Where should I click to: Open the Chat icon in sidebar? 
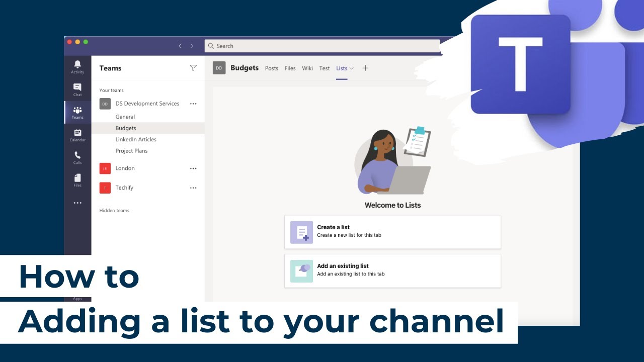77,89
